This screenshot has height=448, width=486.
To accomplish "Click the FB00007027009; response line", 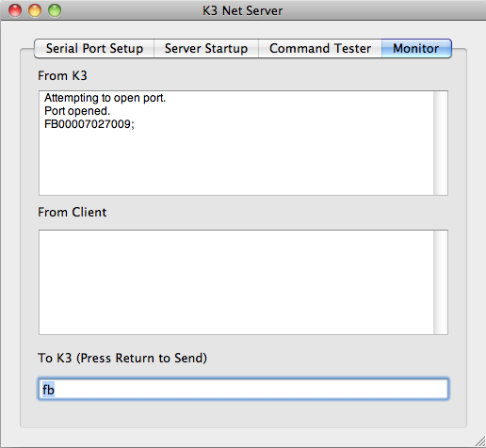I will pos(89,124).
